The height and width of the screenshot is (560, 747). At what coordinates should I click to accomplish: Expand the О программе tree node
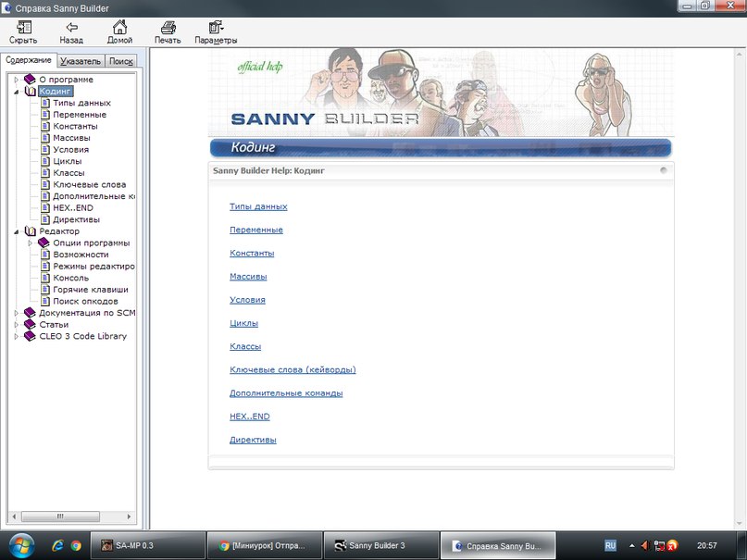pos(17,80)
